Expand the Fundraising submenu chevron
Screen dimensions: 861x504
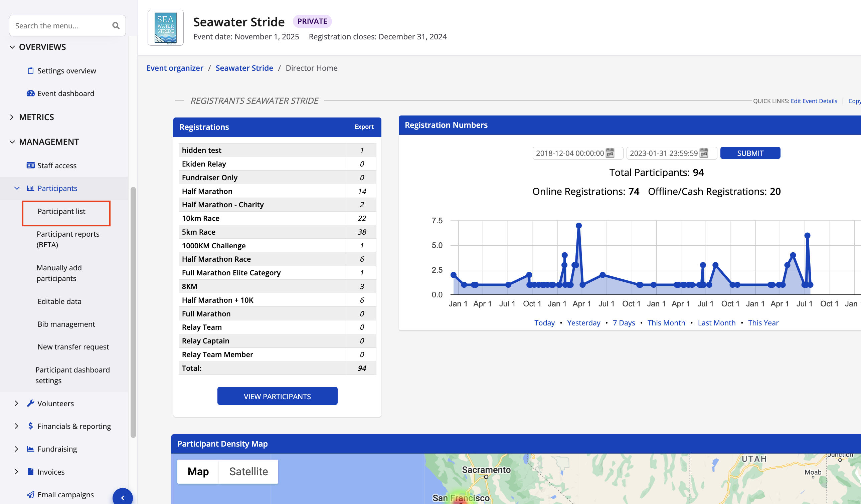[x=16, y=449]
